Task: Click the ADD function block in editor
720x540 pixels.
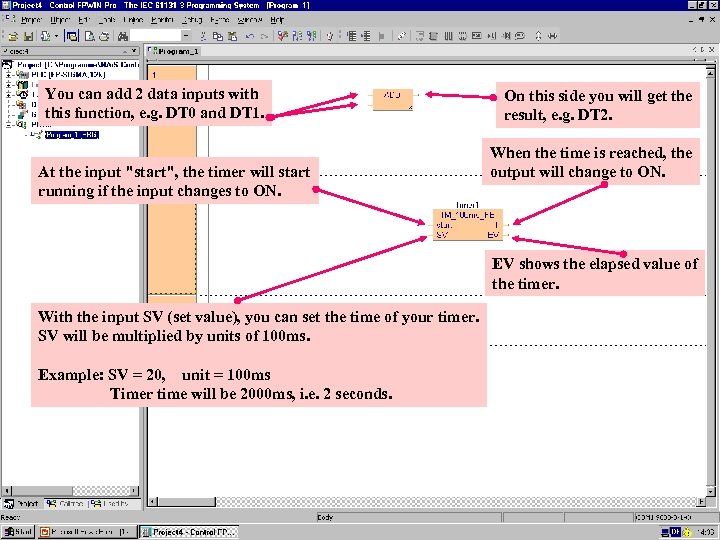Action: [393, 99]
